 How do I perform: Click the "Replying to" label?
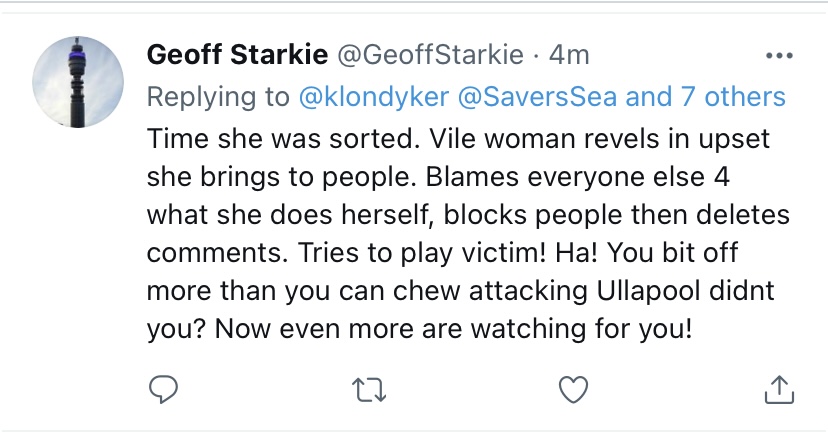coord(219,96)
